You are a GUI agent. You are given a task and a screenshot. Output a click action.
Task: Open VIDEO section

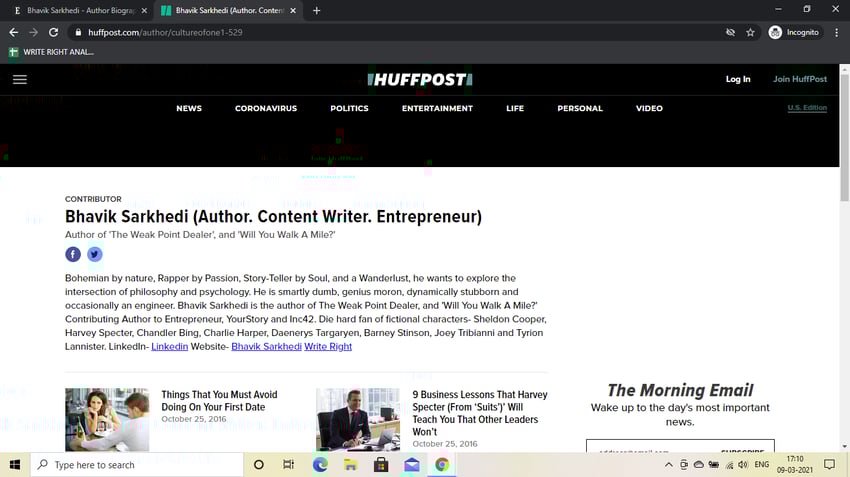coord(649,108)
